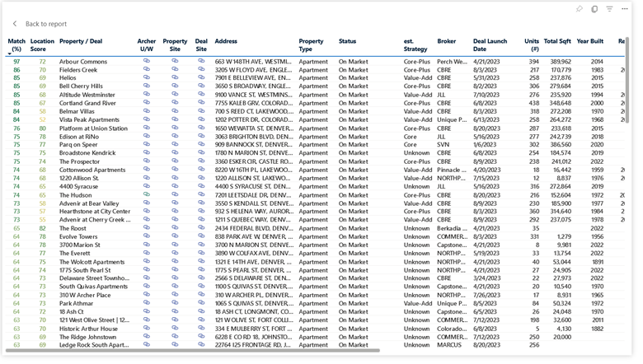Sort by Broker column header

coord(446,41)
